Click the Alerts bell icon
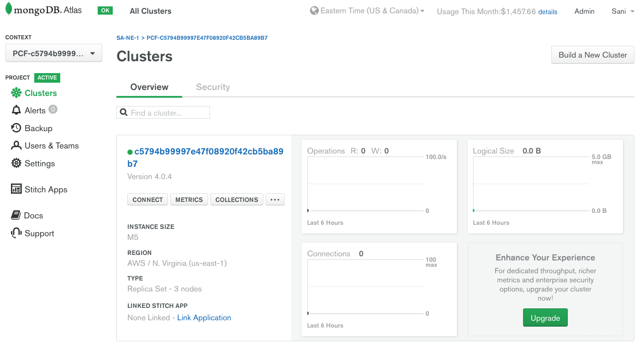Viewport: 644px width, 344px height. coord(16,111)
